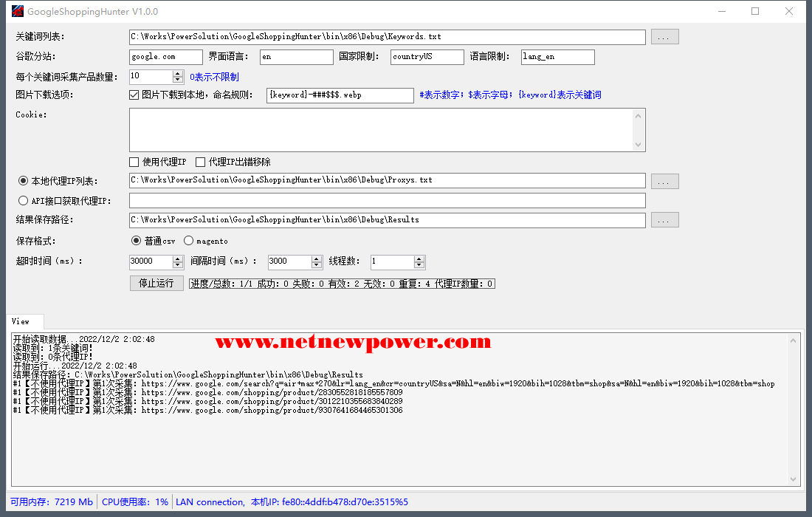Switch to the View tab
Image resolution: width=812 pixels, height=517 pixels.
[25, 322]
